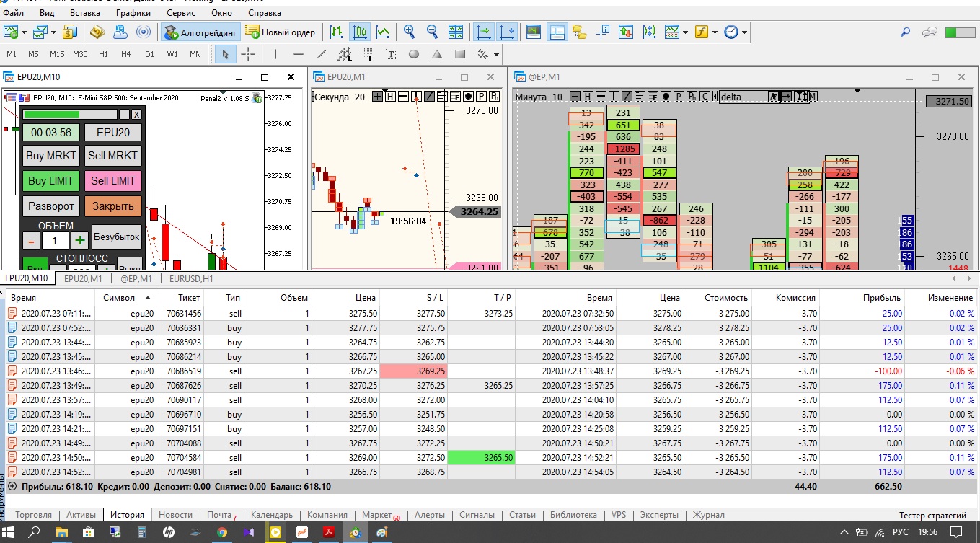Screen dimensions: 980x543
Task: Open the Вставка menu
Action: (86, 13)
